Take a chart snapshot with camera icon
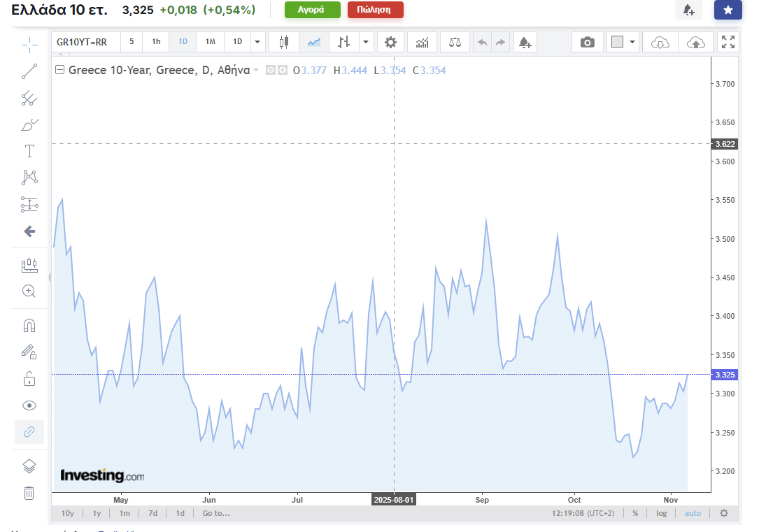The image size is (759, 532). pos(587,42)
